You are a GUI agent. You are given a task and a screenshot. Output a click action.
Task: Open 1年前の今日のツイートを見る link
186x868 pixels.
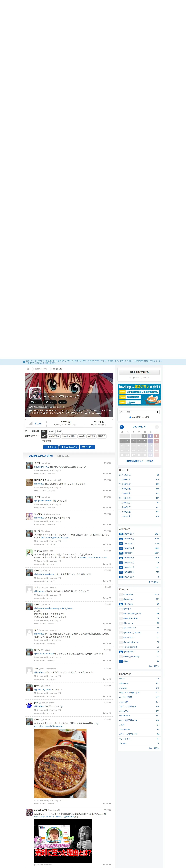(x=139, y=461)
